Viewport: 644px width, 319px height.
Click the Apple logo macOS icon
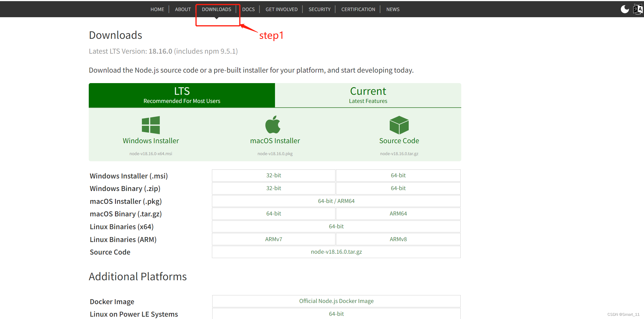[273, 125]
